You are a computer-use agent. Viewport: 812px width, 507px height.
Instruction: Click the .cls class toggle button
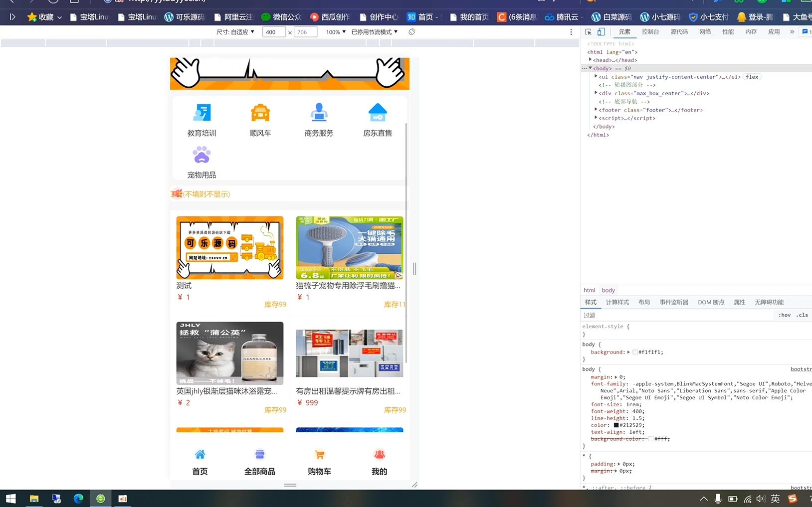[x=802, y=315]
